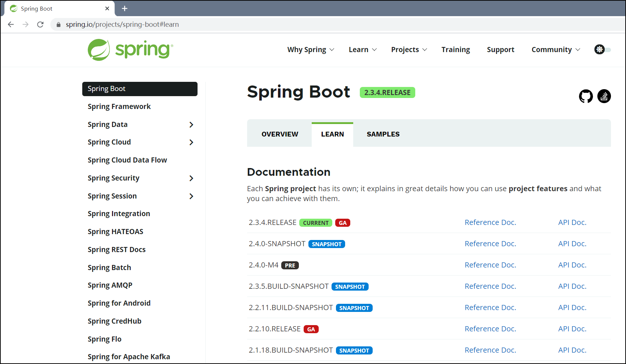The image size is (626, 364).
Task: Click the GA badge beside 2.2.10.RELEASE
Action: click(311, 329)
